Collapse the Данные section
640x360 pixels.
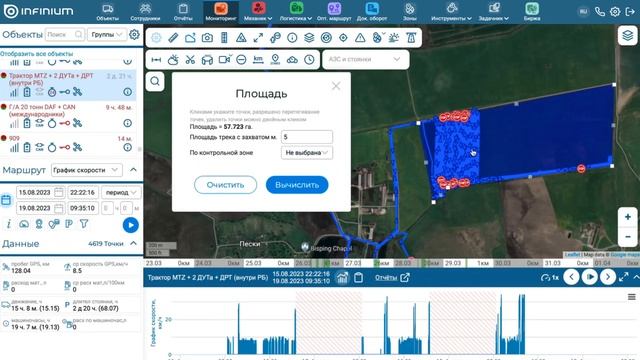(133, 243)
